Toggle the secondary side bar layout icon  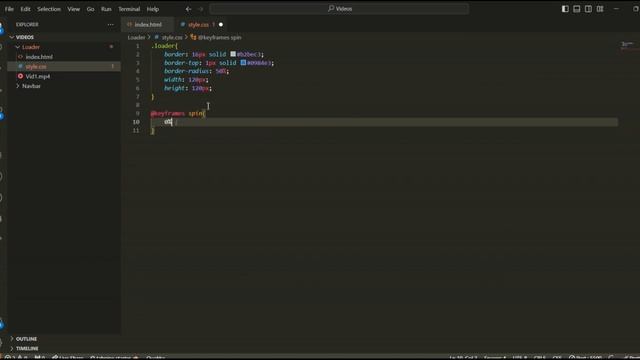(588, 9)
